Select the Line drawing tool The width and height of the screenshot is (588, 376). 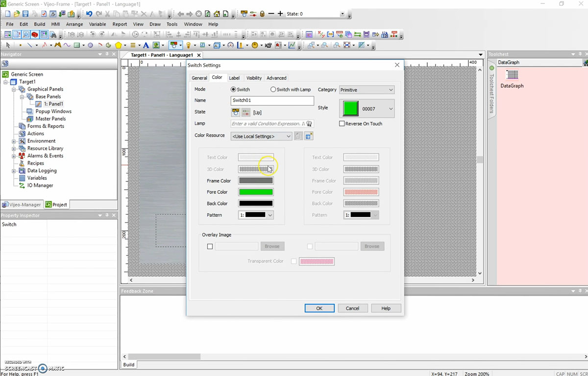pyautogui.click(x=30, y=45)
